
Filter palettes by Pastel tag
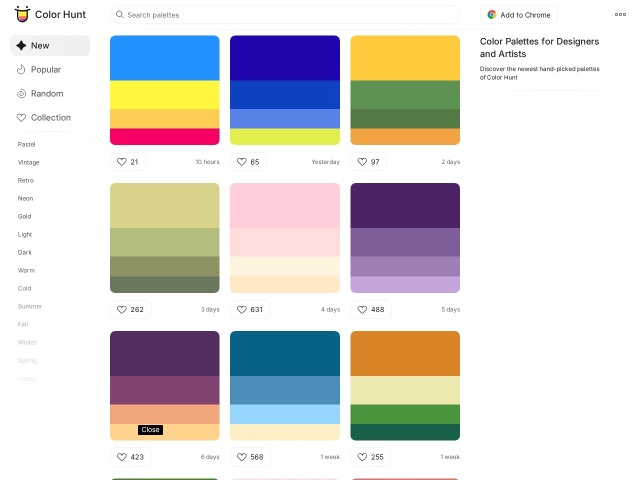coord(27,144)
